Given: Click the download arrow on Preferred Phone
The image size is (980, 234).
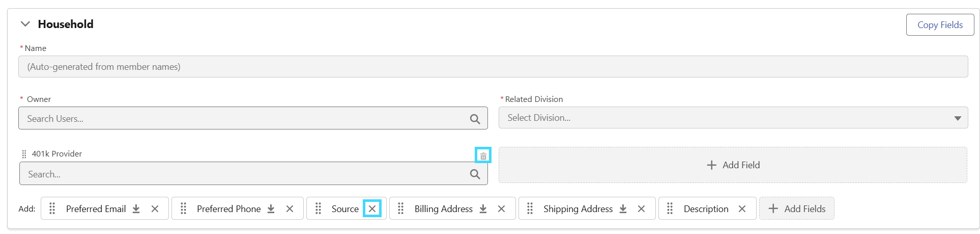Looking at the screenshot, I should coord(271,209).
